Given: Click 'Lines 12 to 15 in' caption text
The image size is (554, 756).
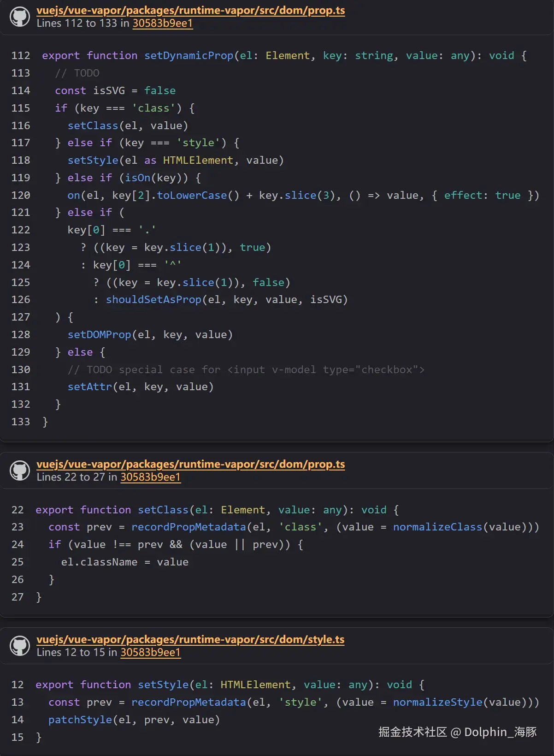Looking at the screenshot, I should 77,652.
